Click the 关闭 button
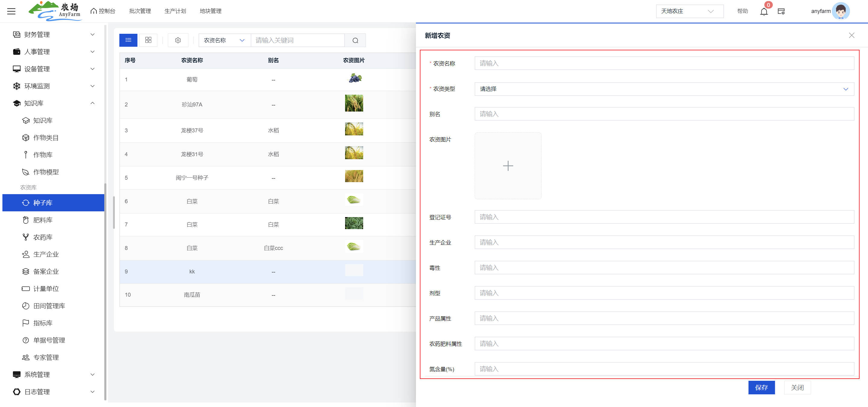Viewport: 868px width, 407px height. point(797,387)
